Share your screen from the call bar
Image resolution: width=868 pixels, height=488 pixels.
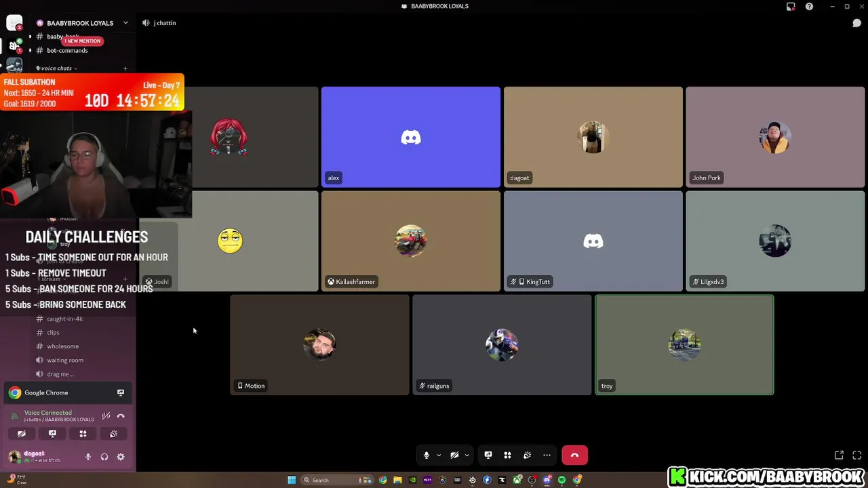click(488, 455)
